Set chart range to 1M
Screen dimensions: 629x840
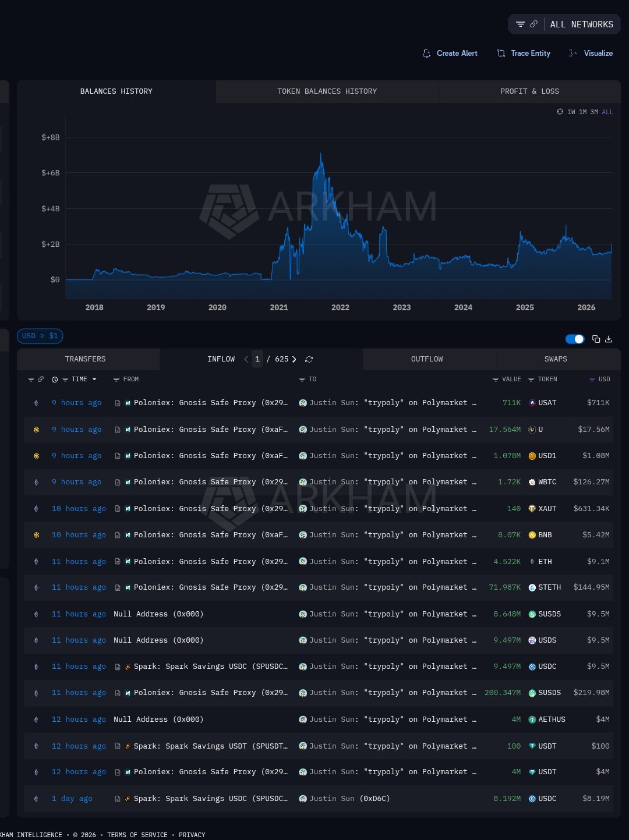tap(583, 112)
